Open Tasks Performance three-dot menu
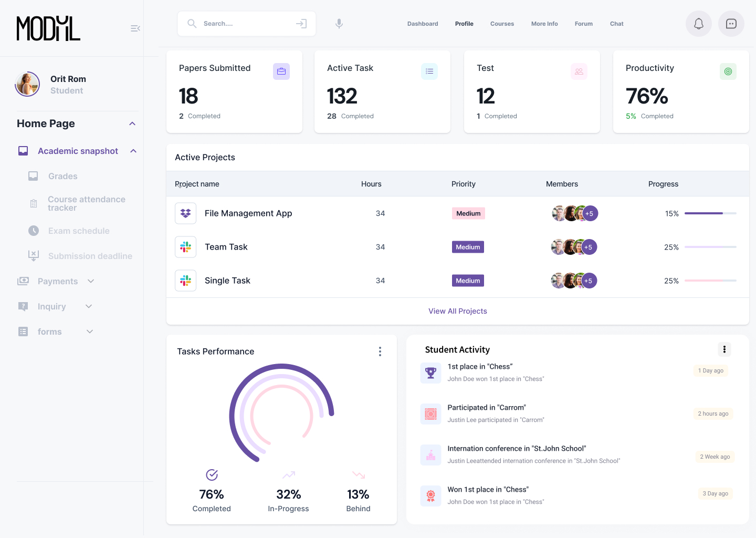The height and width of the screenshot is (538, 756). 380,351
